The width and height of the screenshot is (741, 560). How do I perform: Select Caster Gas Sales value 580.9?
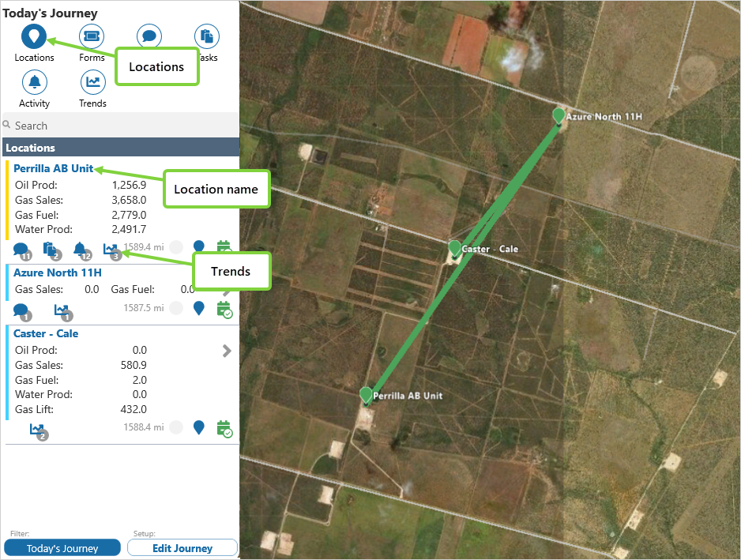click(x=134, y=365)
